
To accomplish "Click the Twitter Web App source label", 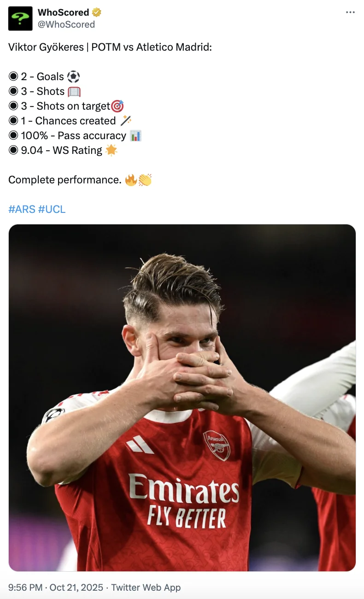I will point(146,587).
